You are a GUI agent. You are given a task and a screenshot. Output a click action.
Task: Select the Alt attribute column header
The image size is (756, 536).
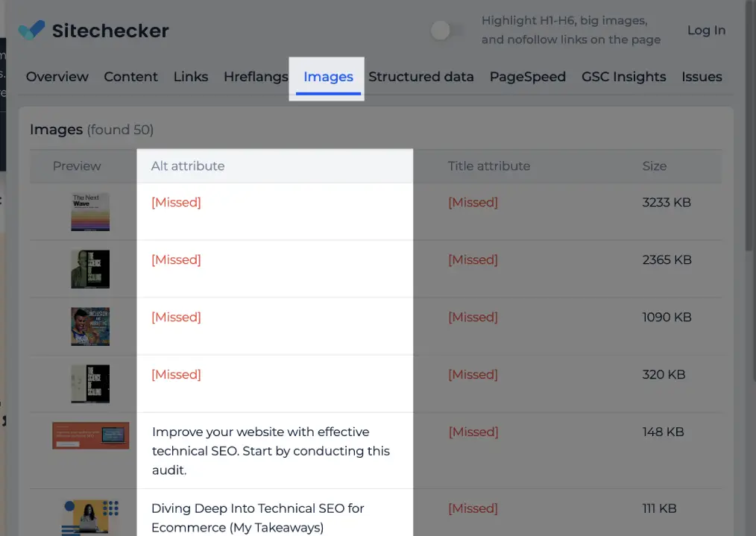click(x=187, y=166)
